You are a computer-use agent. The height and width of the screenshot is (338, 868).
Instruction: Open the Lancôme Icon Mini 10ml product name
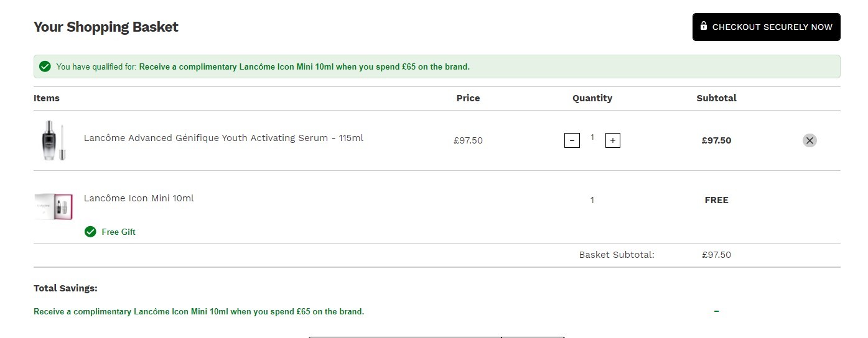(139, 198)
